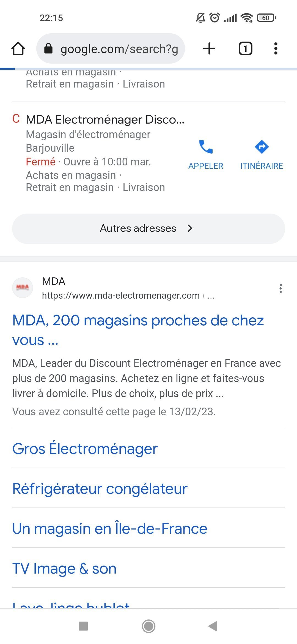Viewport: 297px width, 644px height.
Task: Open Chrome three-dot overflow menu
Action: 276,49
